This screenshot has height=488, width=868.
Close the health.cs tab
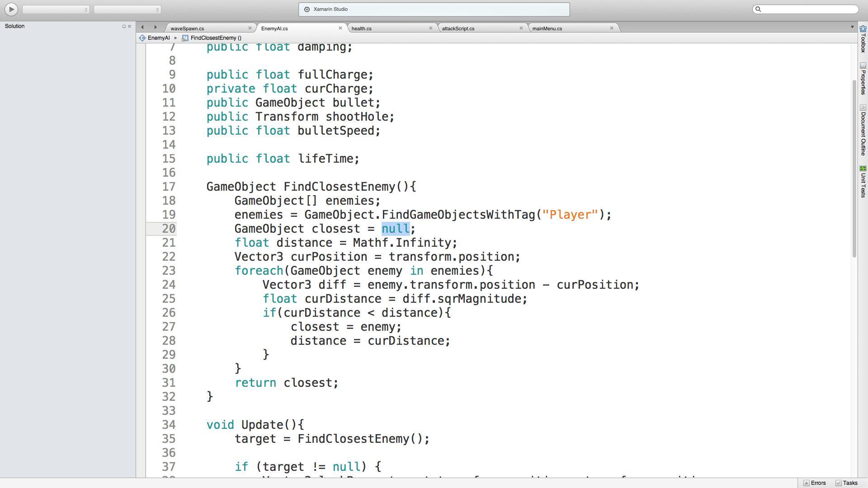point(430,28)
